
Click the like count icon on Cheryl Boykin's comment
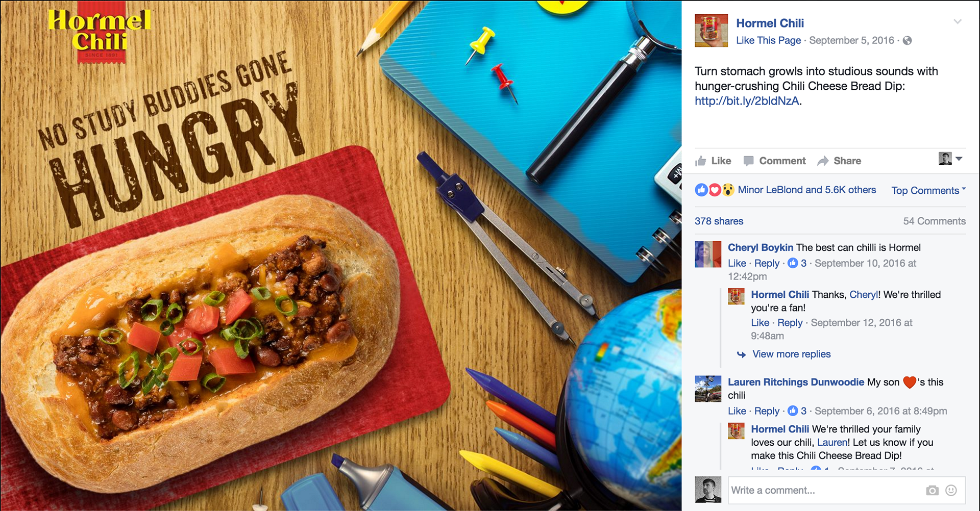coord(793,263)
